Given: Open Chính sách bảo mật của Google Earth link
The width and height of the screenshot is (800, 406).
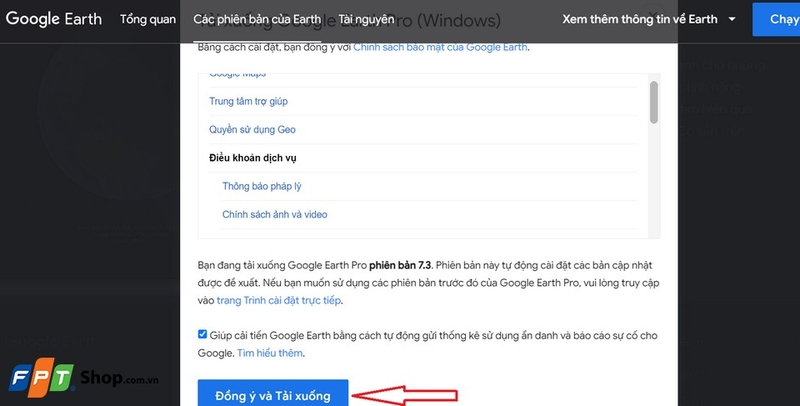Looking at the screenshot, I should pos(440,47).
